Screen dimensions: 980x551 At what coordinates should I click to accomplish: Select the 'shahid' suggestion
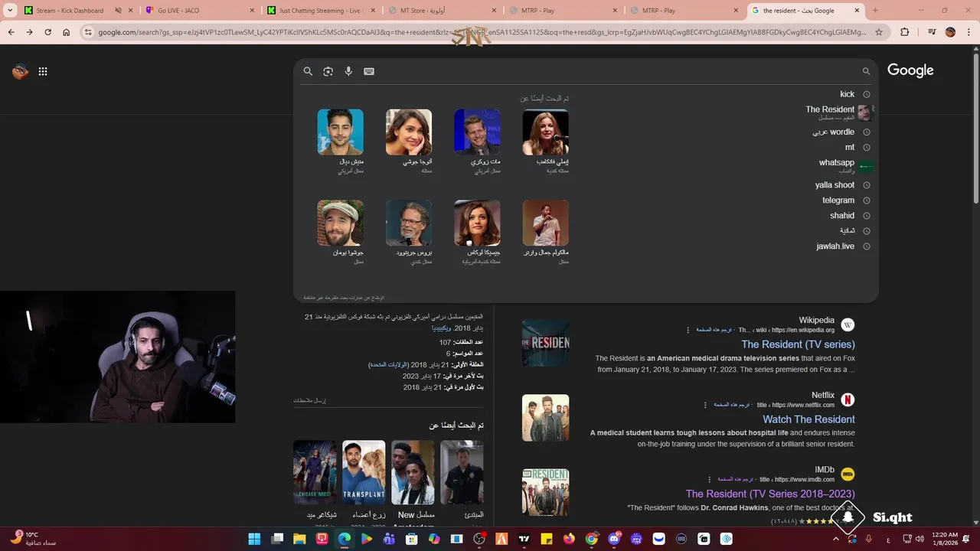point(842,216)
